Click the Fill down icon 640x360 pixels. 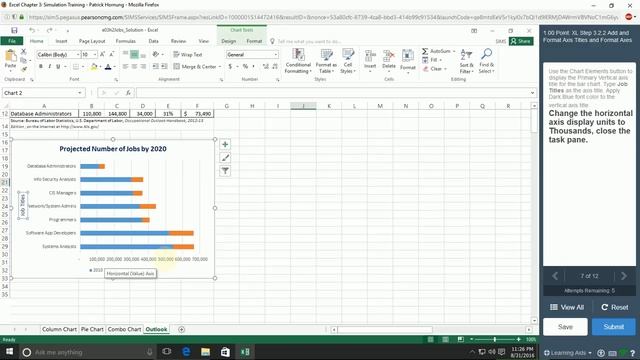pos(425,60)
